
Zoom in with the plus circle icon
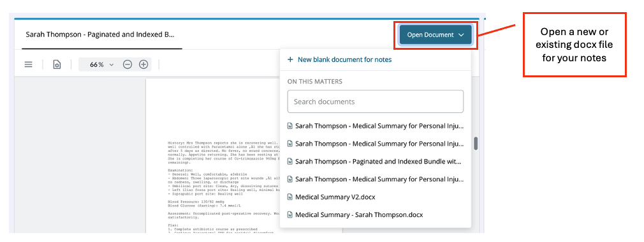coord(143,64)
